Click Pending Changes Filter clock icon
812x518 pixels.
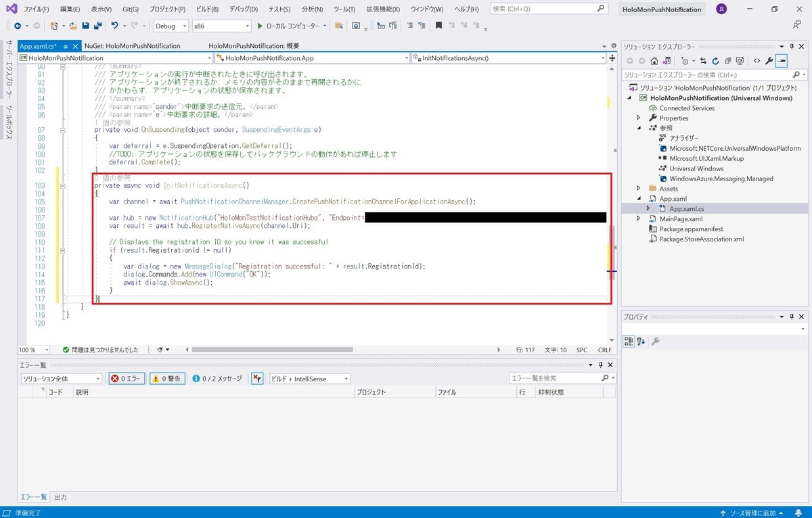[x=685, y=61]
